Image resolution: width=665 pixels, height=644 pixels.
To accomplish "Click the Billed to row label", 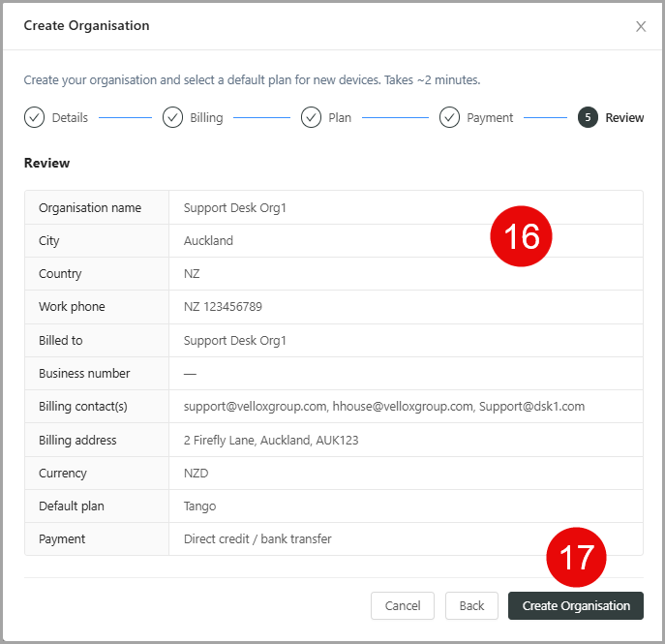I will pyautogui.click(x=60, y=340).
